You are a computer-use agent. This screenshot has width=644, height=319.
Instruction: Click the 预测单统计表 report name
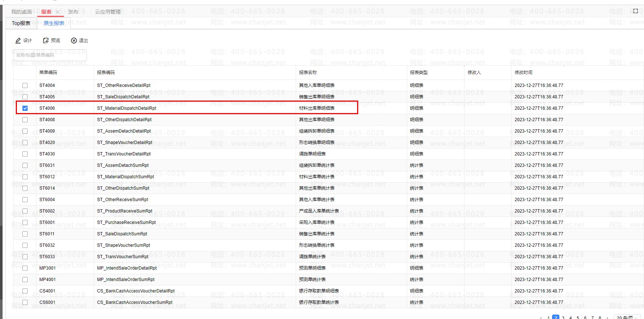click(312, 280)
